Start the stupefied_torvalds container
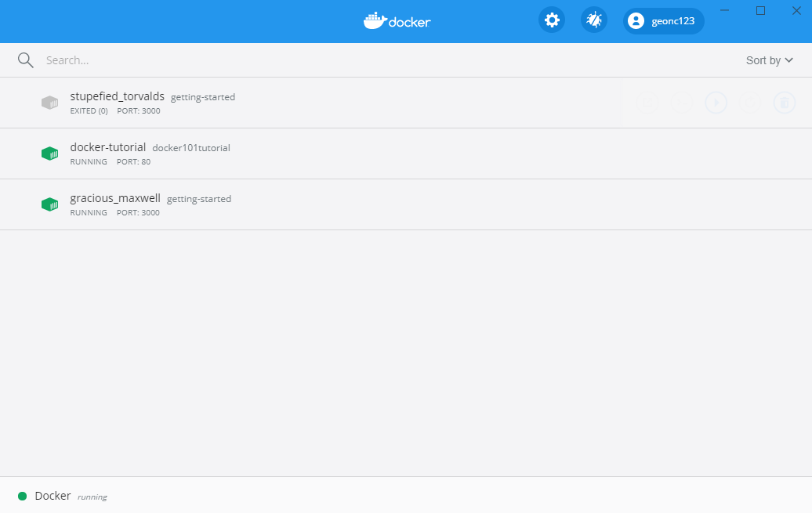Screen dimensions: 812x513 click(716, 103)
